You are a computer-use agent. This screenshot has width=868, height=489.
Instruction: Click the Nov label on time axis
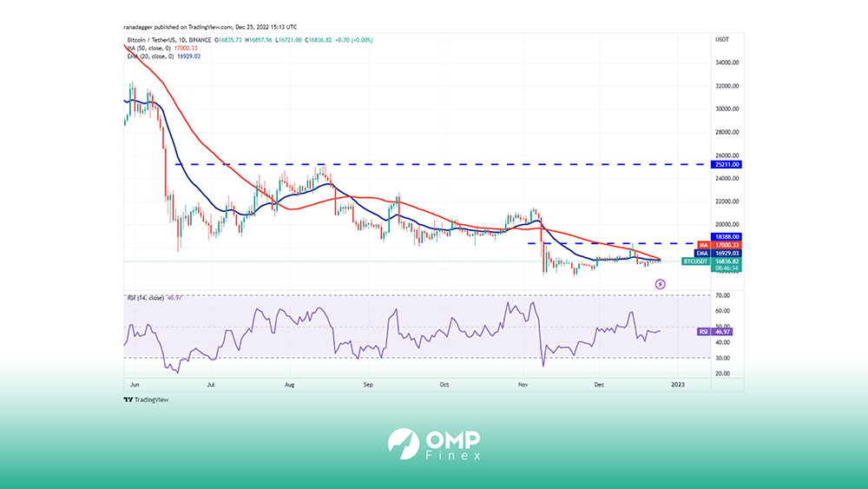pos(523,384)
